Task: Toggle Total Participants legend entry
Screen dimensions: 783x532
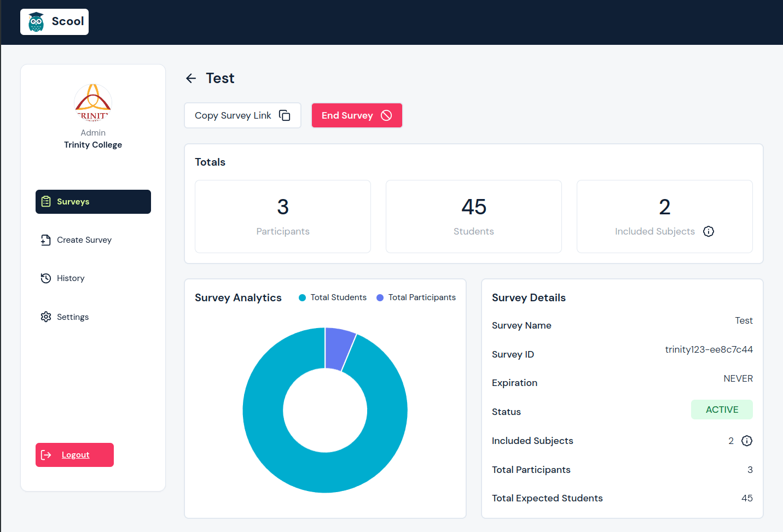Action: click(416, 297)
